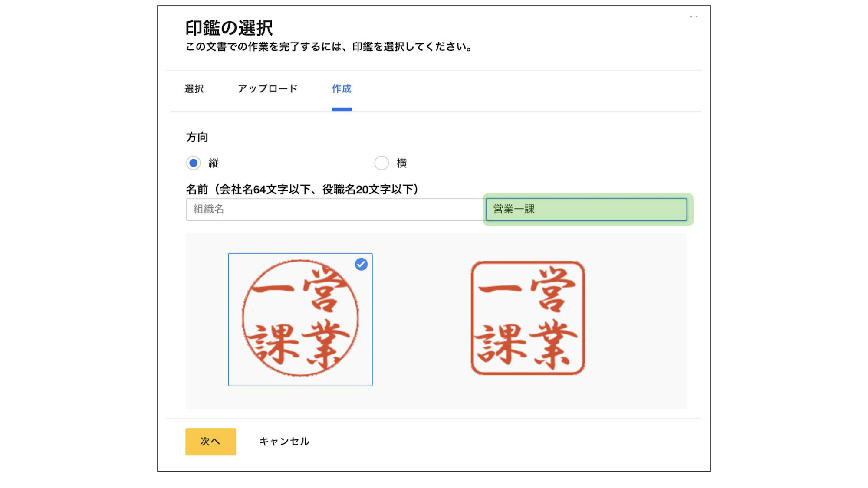This screenshot has height=488, width=868.
Task: Close the dialog via top-right icon
Action: (694, 17)
